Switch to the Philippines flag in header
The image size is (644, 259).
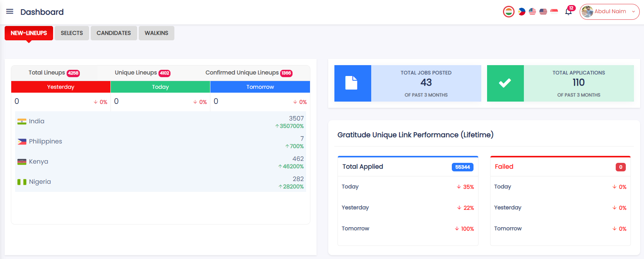[x=522, y=12]
